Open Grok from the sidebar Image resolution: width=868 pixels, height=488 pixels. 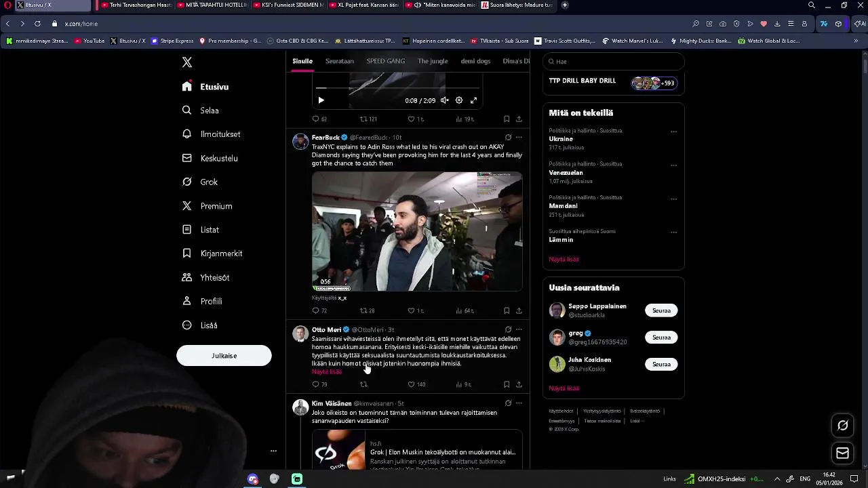pos(200,182)
